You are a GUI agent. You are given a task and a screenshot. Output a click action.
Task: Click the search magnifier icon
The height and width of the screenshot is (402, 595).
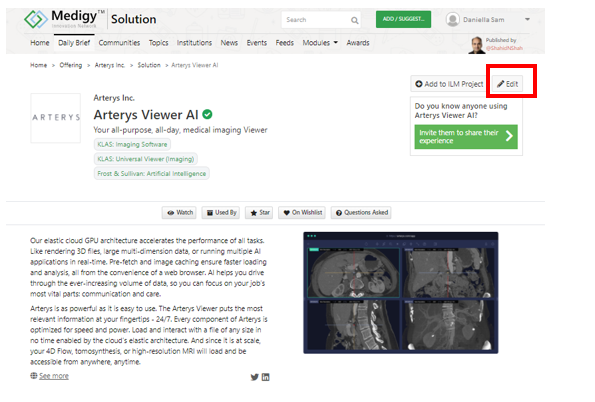354,20
